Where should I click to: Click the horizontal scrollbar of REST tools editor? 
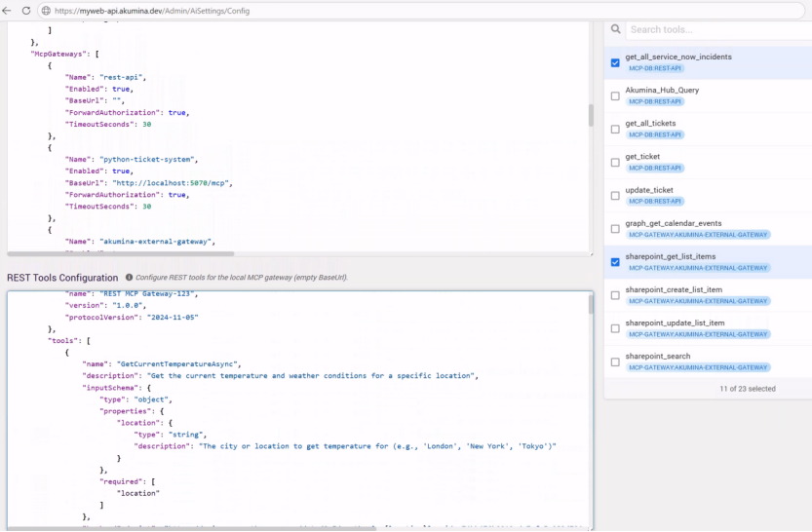(192, 529)
